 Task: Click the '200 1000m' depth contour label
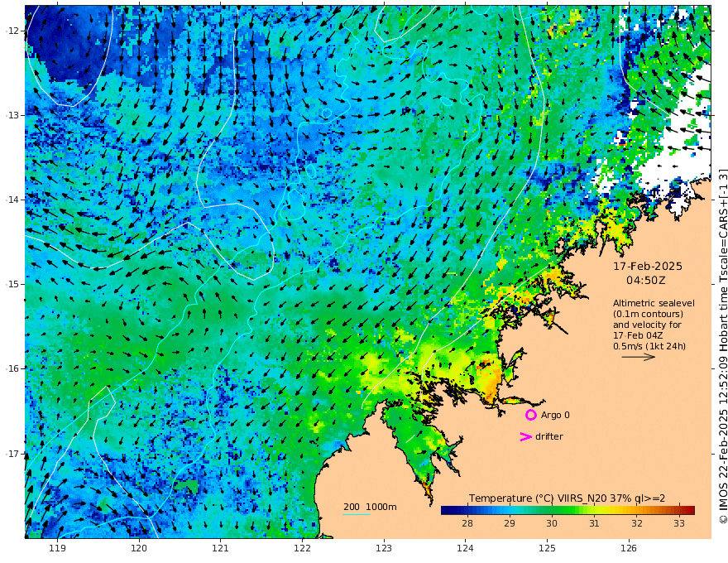tap(370, 507)
